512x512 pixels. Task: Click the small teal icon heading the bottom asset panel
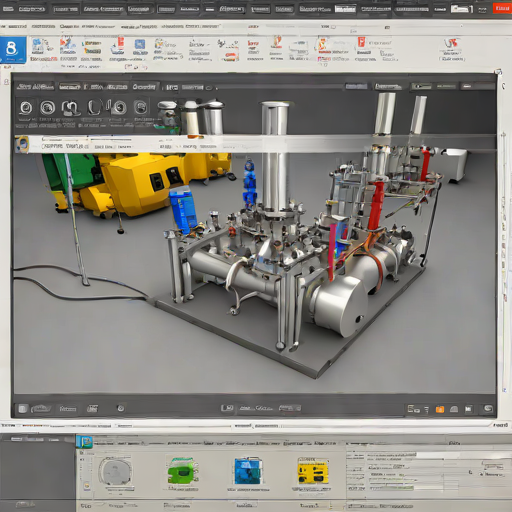point(84,442)
